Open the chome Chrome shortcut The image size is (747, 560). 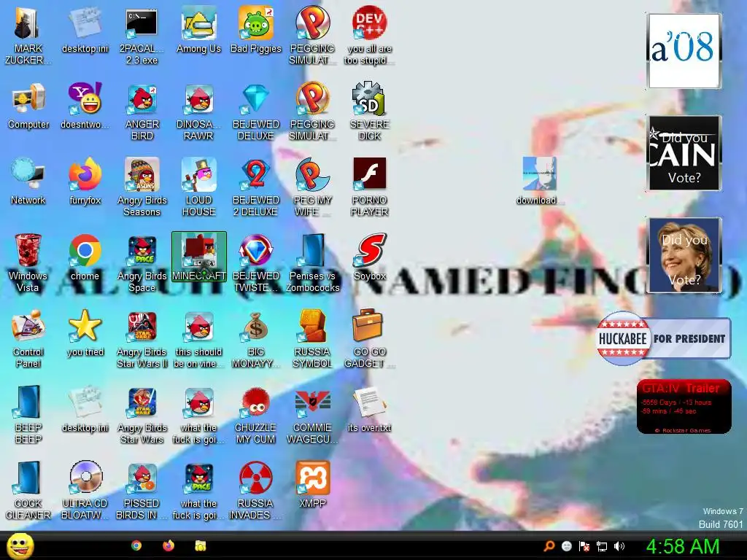(85, 258)
